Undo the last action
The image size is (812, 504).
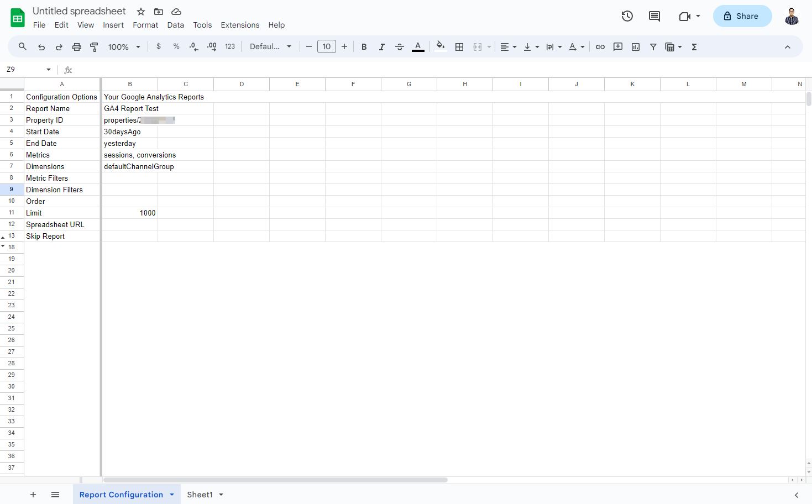(41, 47)
